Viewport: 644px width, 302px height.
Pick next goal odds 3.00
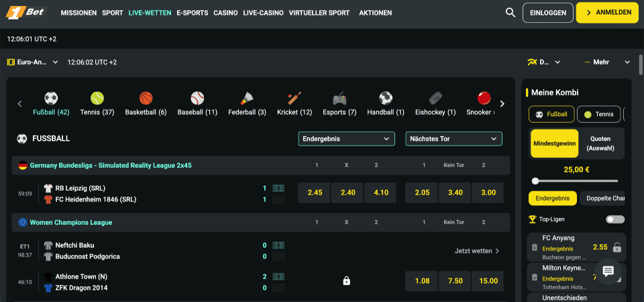[x=488, y=193]
